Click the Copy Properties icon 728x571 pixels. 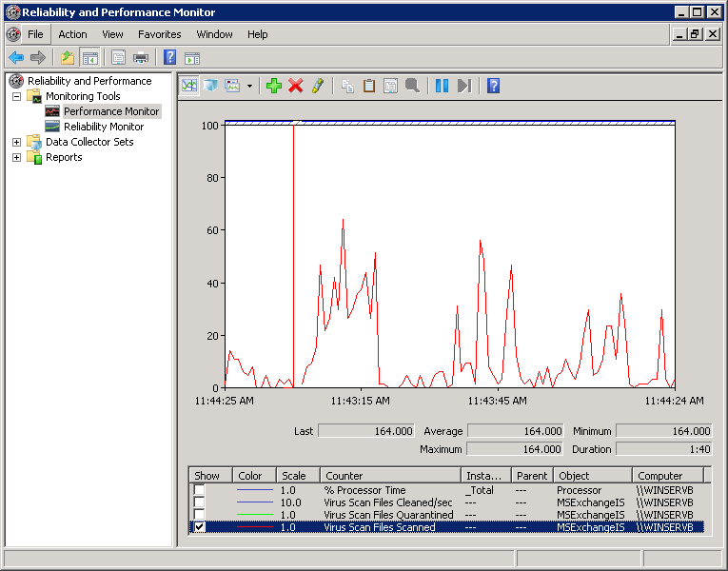click(347, 86)
